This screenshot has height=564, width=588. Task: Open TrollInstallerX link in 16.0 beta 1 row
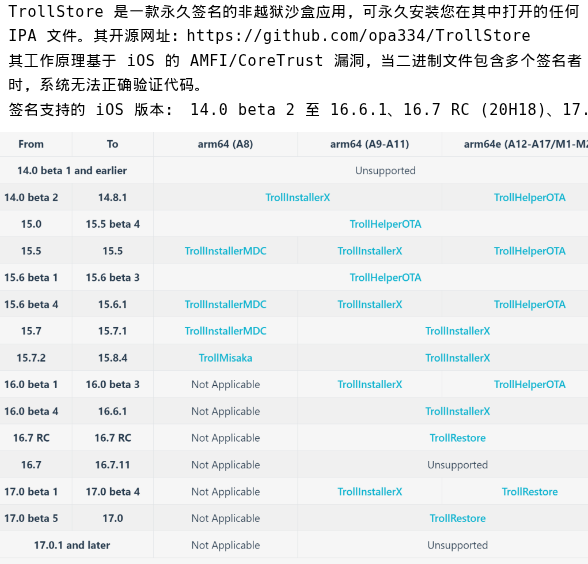370,384
